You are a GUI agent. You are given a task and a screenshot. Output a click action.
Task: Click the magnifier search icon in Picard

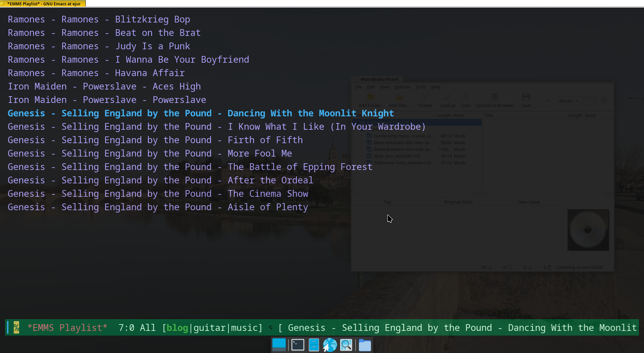(x=604, y=101)
